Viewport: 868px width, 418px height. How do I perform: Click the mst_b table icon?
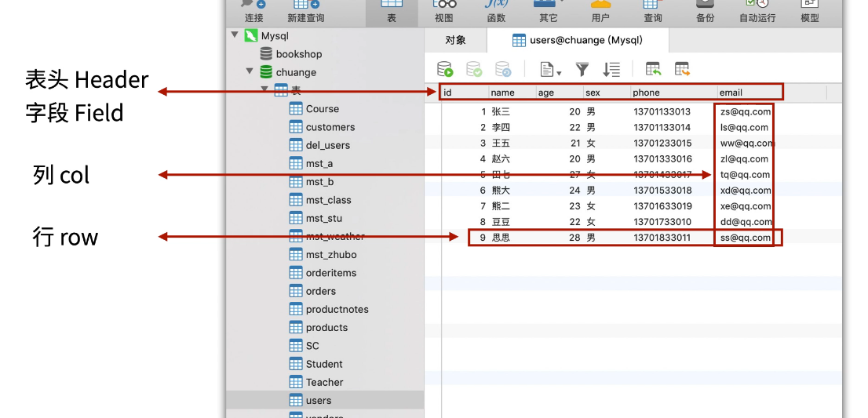pos(296,181)
